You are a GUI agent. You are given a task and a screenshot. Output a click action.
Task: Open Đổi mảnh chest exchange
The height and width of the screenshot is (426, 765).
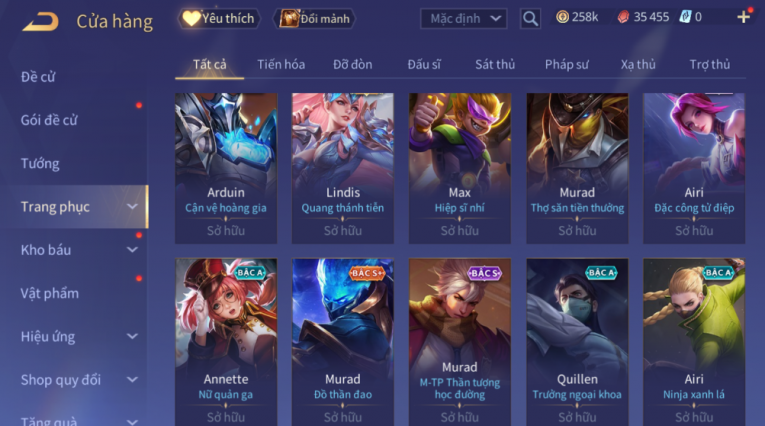(315, 19)
